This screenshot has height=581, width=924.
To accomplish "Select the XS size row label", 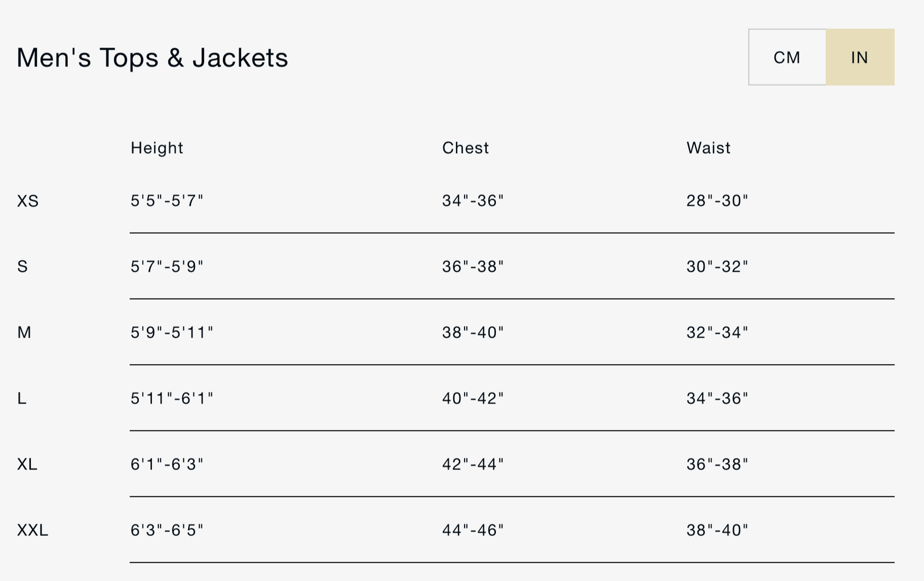I will tap(28, 201).
